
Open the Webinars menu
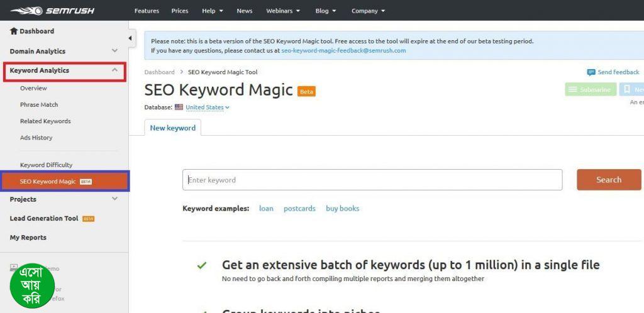point(282,11)
